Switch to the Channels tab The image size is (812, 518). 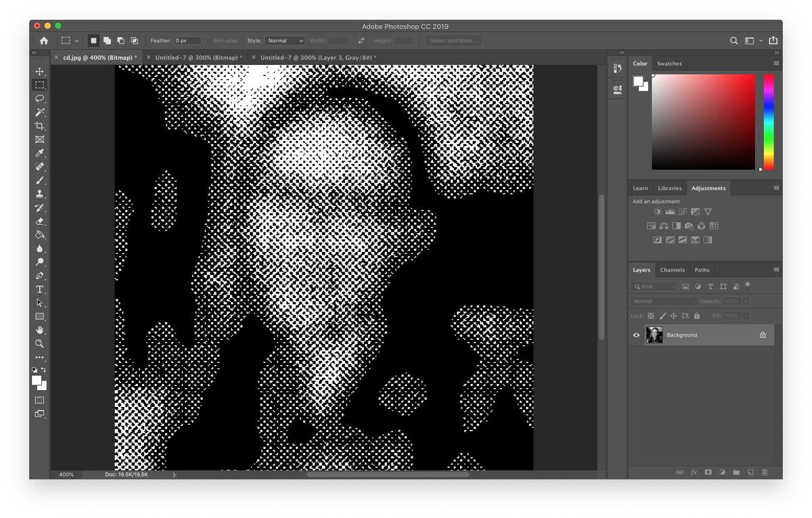(x=672, y=270)
